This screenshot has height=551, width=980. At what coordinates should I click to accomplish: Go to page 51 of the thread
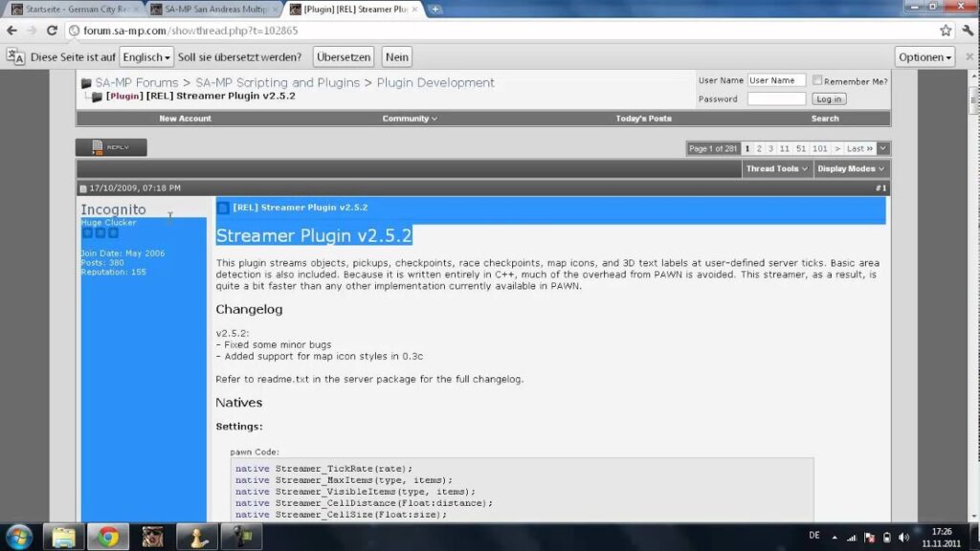tap(801, 148)
